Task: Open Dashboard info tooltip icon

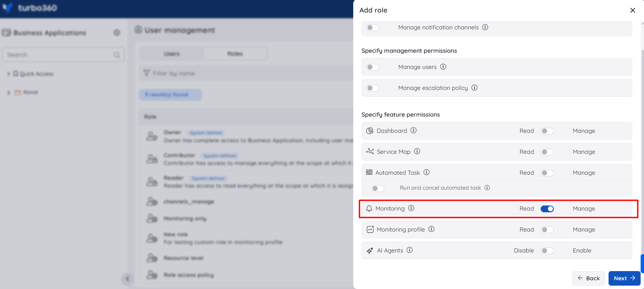Action: click(x=413, y=130)
